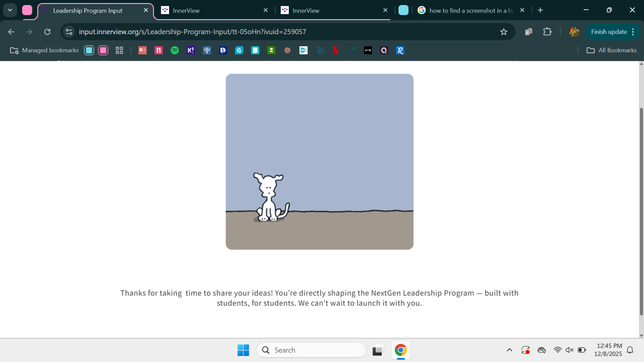Open the clock showing 12:45 PM
The image size is (644, 362).
coord(609,350)
